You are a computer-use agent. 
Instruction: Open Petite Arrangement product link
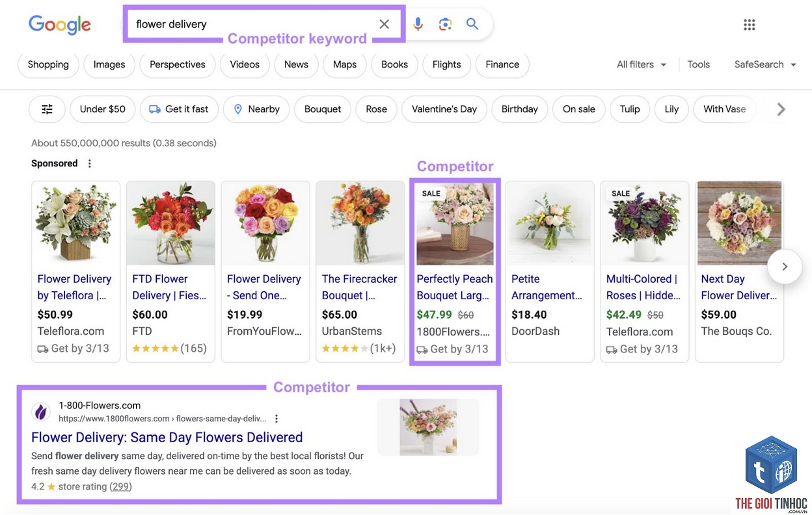pyautogui.click(x=547, y=287)
